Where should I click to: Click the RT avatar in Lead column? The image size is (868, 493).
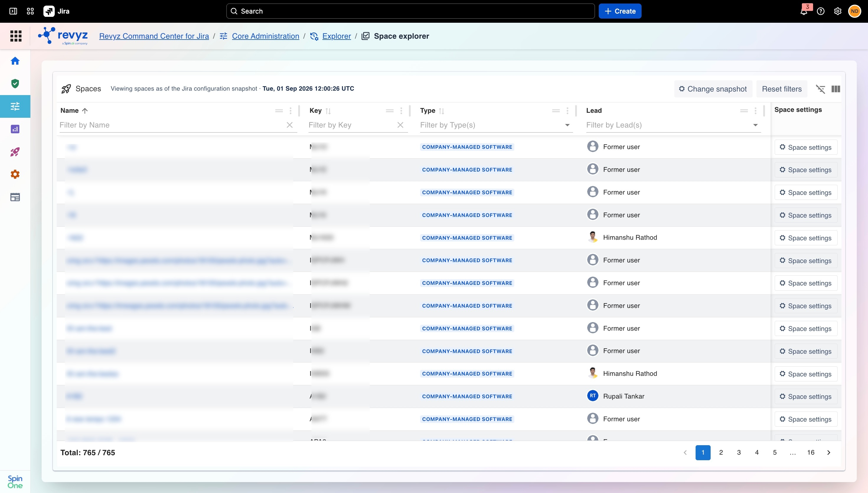click(593, 396)
